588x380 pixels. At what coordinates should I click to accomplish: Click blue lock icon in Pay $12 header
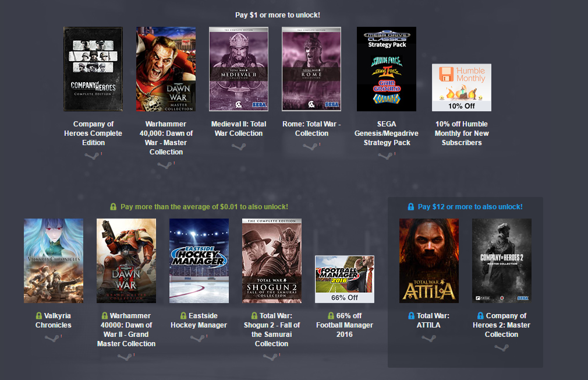coord(411,207)
